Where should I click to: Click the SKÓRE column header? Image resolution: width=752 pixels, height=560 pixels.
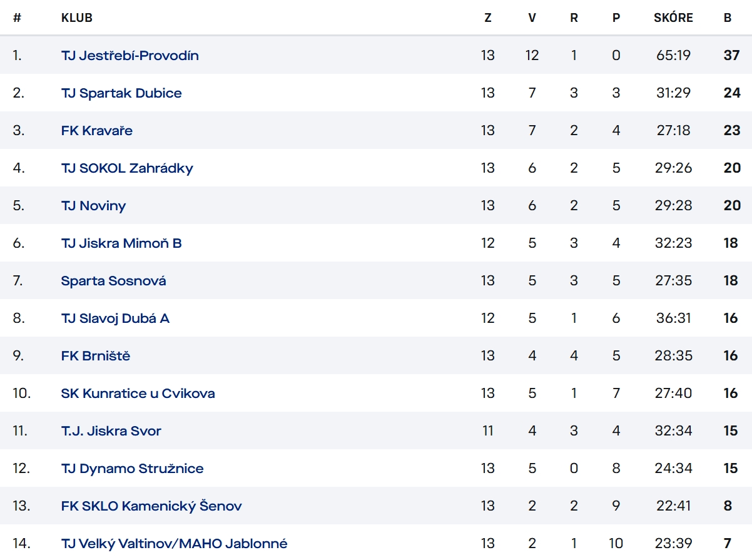[x=673, y=18]
